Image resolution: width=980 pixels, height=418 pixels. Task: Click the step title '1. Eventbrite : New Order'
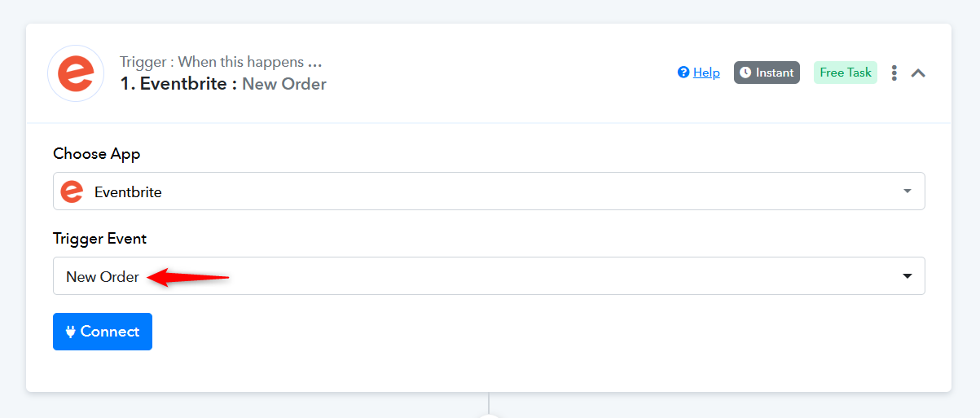223,84
